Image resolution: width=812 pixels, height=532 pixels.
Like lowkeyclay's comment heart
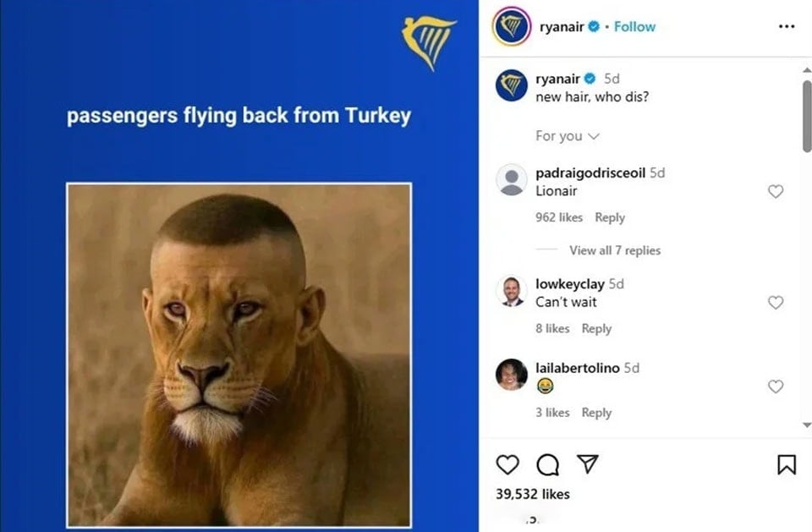point(776,302)
